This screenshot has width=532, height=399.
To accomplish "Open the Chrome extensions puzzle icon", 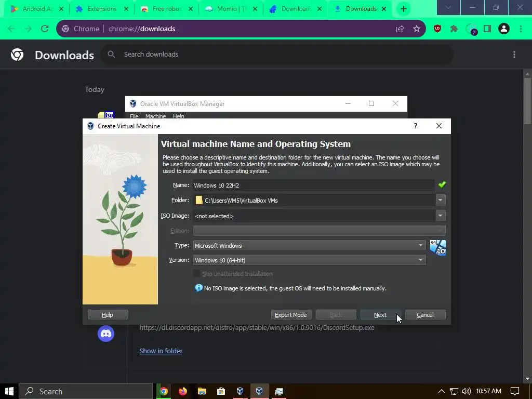I will 454,29.
